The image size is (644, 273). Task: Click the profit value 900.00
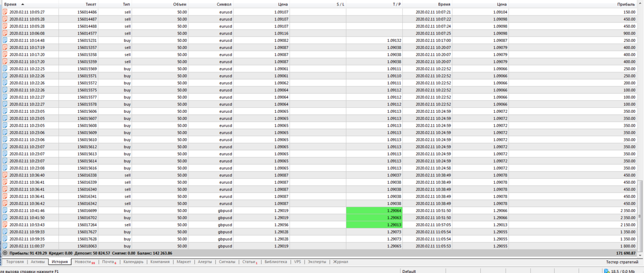pyautogui.click(x=630, y=33)
